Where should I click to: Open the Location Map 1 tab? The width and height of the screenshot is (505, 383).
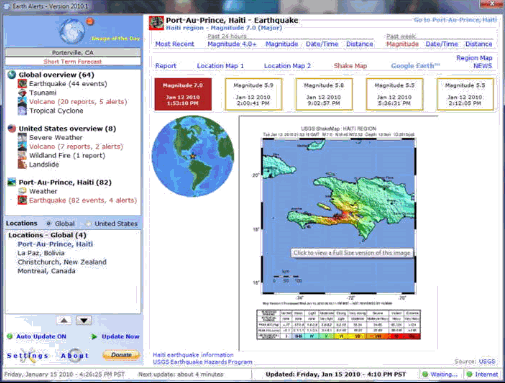click(x=220, y=66)
